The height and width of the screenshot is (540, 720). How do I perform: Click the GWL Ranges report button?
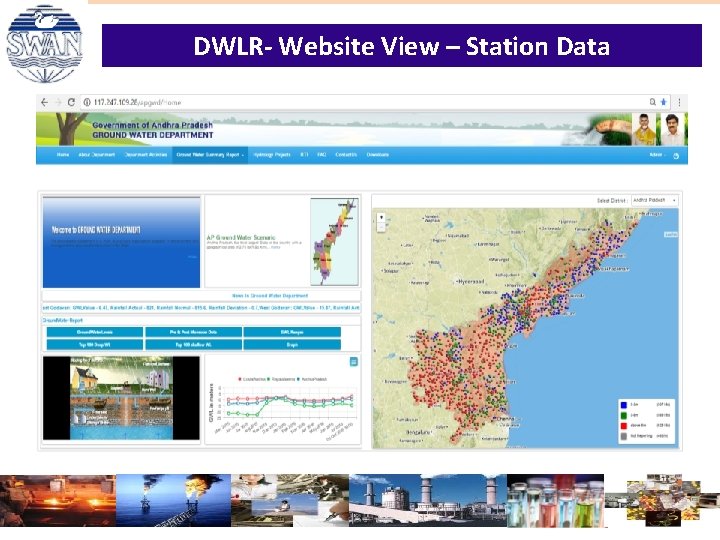coord(292,332)
